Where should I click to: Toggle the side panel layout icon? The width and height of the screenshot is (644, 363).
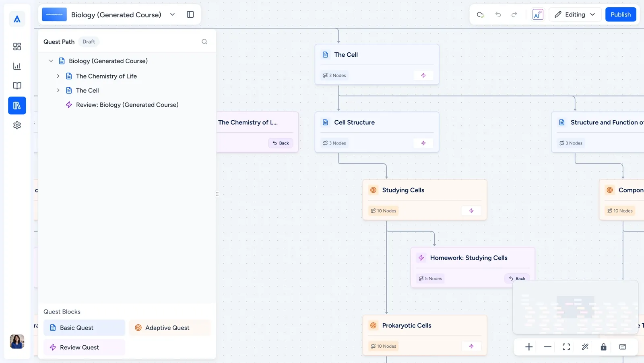190,14
